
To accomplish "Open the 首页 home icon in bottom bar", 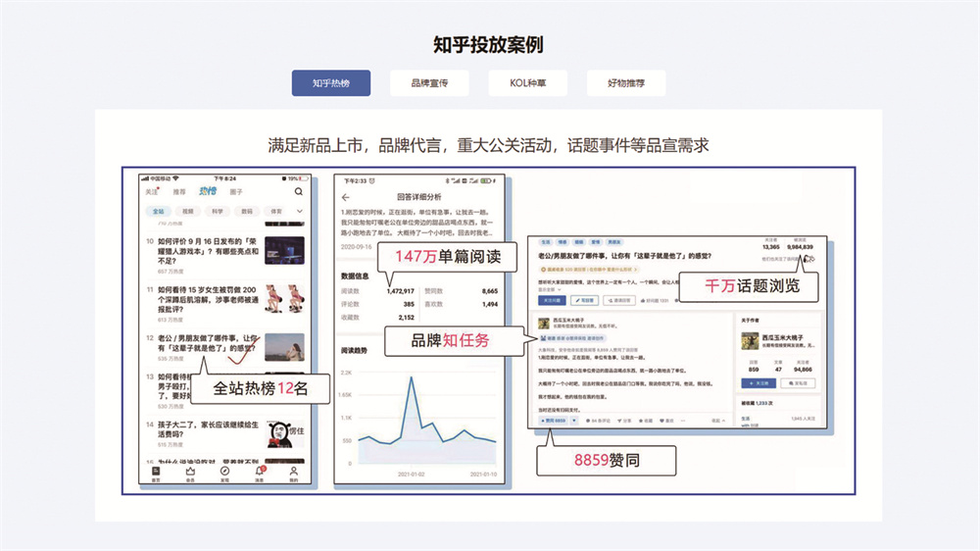I will pos(155,473).
